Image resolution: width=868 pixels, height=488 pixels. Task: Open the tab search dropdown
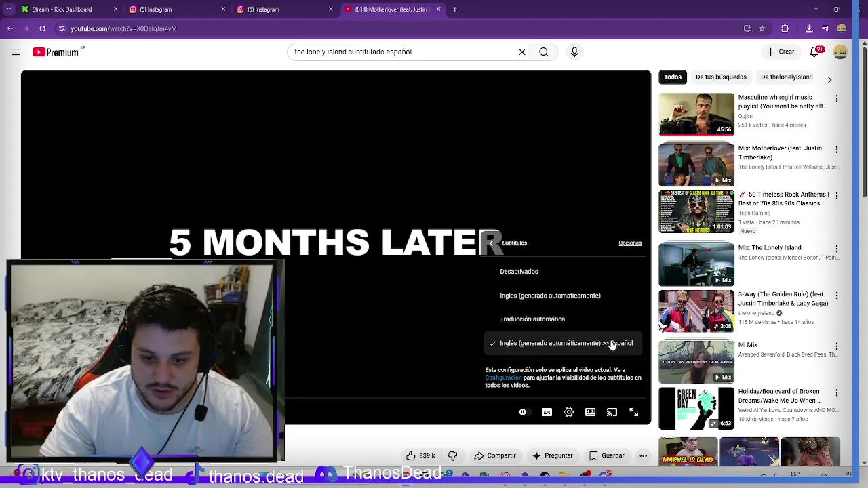(8, 9)
